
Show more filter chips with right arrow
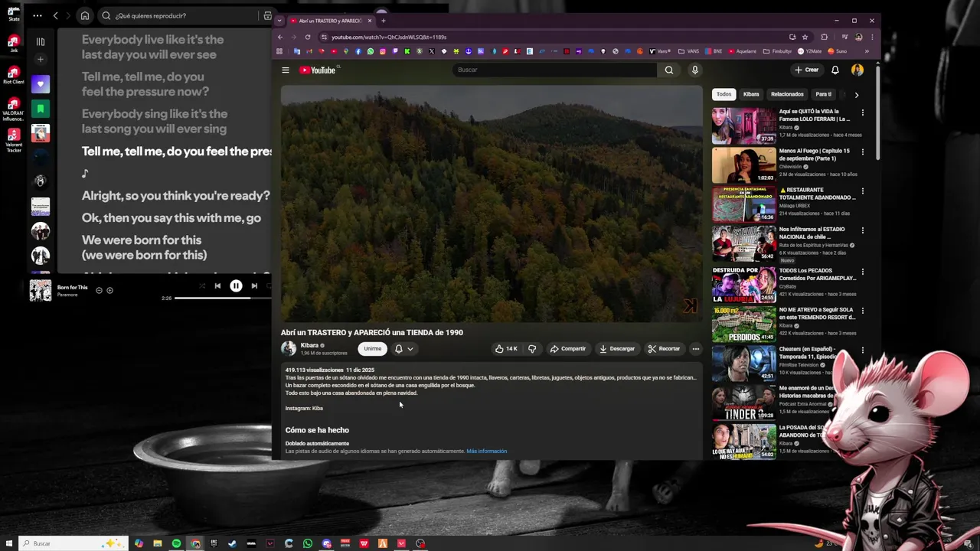[856, 95]
